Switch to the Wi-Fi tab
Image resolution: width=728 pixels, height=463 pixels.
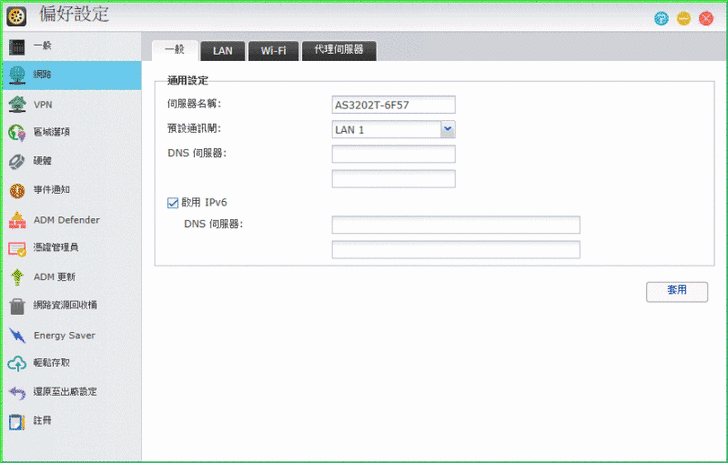pos(273,51)
